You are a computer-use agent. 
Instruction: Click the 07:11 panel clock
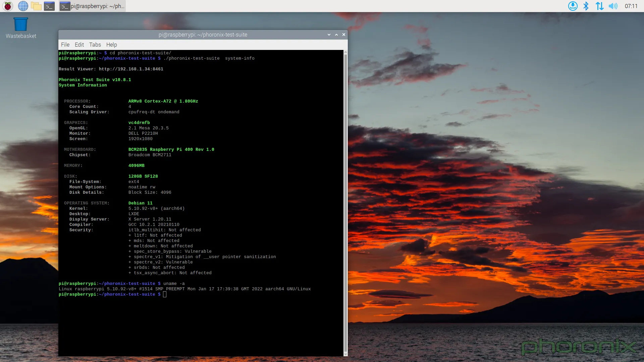coord(631,6)
